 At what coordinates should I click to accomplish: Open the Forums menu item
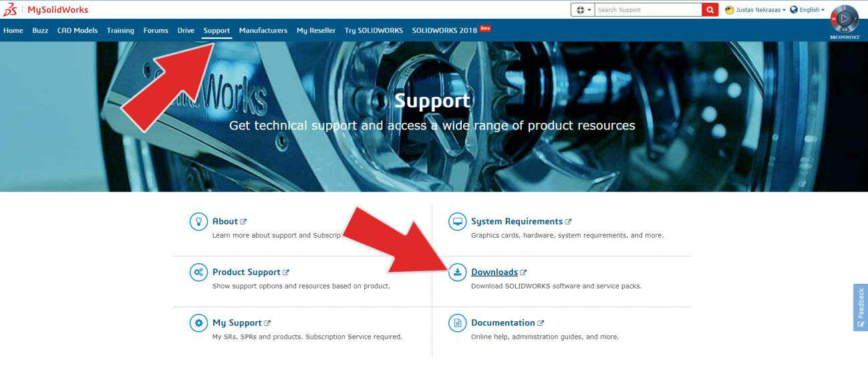(156, 31)
